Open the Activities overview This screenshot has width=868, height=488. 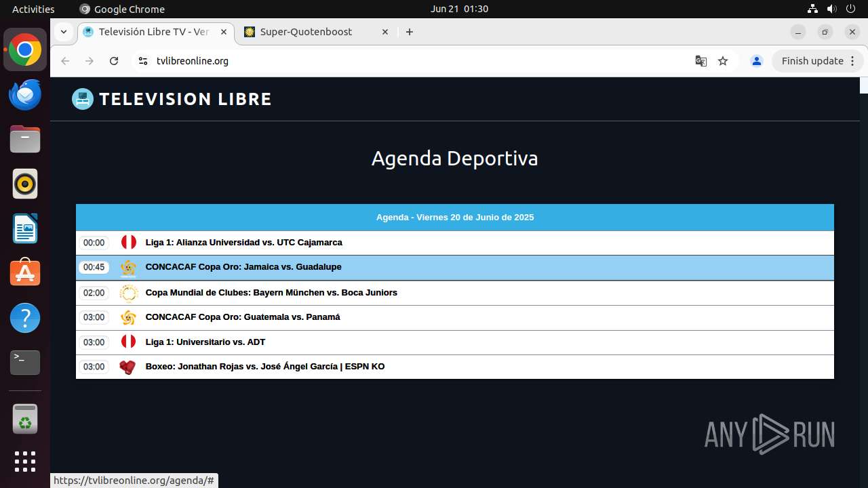coord(33,9)
